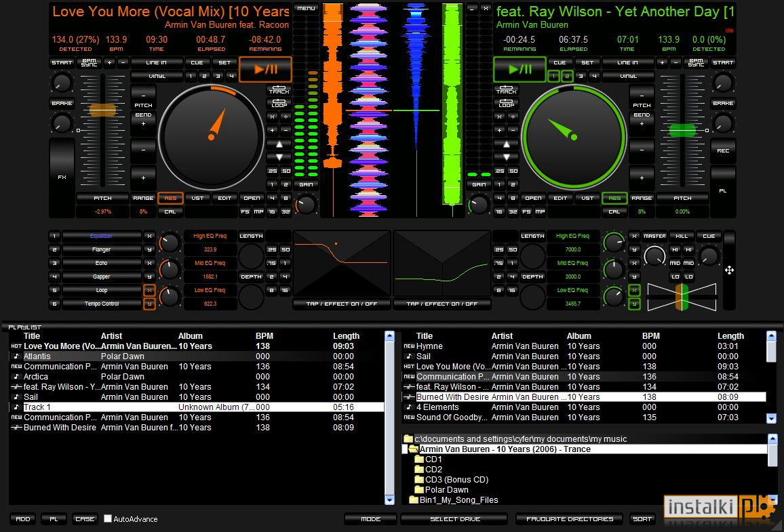Screen dimensions: 784x532
Task: Toggle the orange deck BRAKE button
Action: [x=62, y=104]
